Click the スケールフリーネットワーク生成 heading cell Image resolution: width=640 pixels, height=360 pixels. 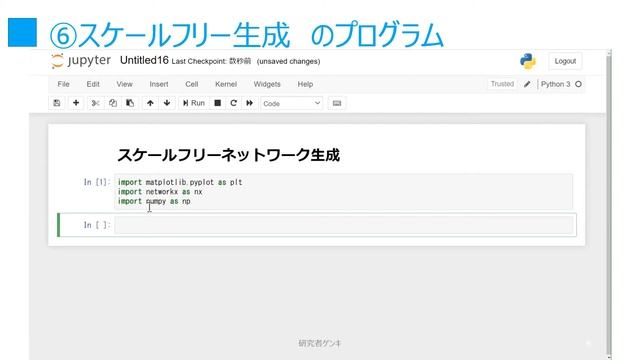tap(229, 155)
